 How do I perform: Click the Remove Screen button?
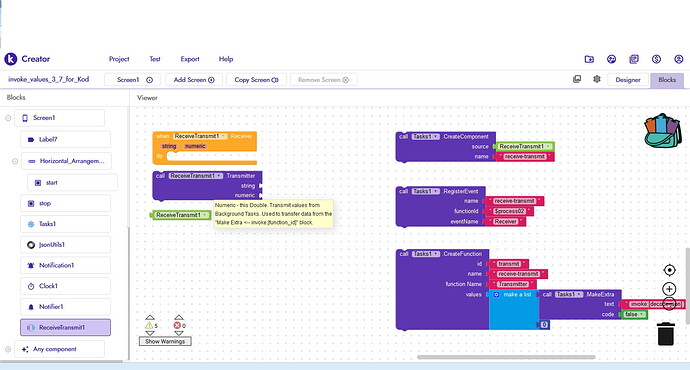tap(323, 80)
